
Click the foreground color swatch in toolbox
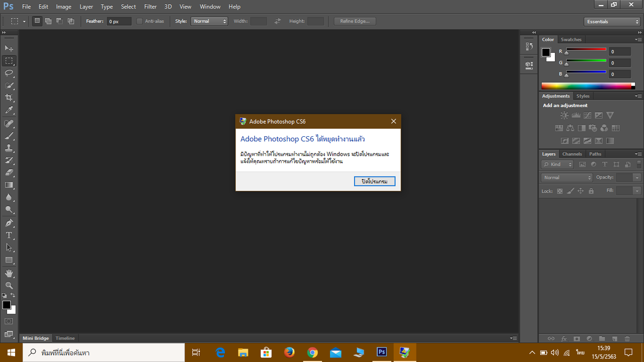(6, 305)
